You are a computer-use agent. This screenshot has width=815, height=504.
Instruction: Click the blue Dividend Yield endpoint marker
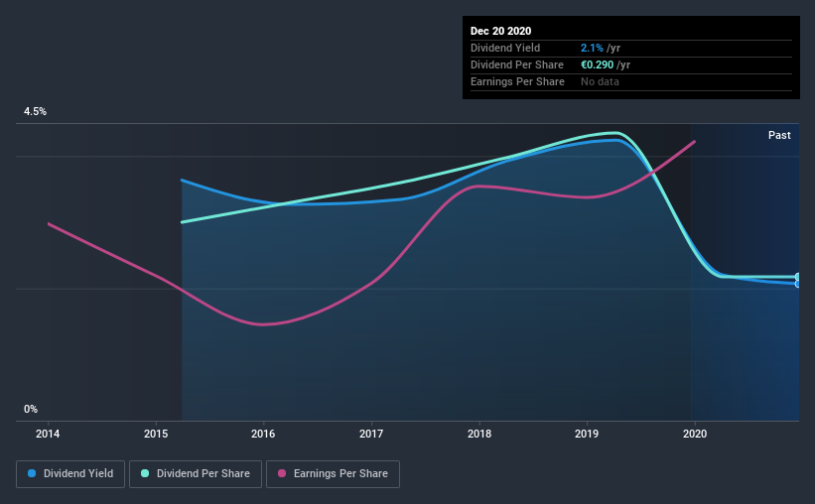pos(798,284)
